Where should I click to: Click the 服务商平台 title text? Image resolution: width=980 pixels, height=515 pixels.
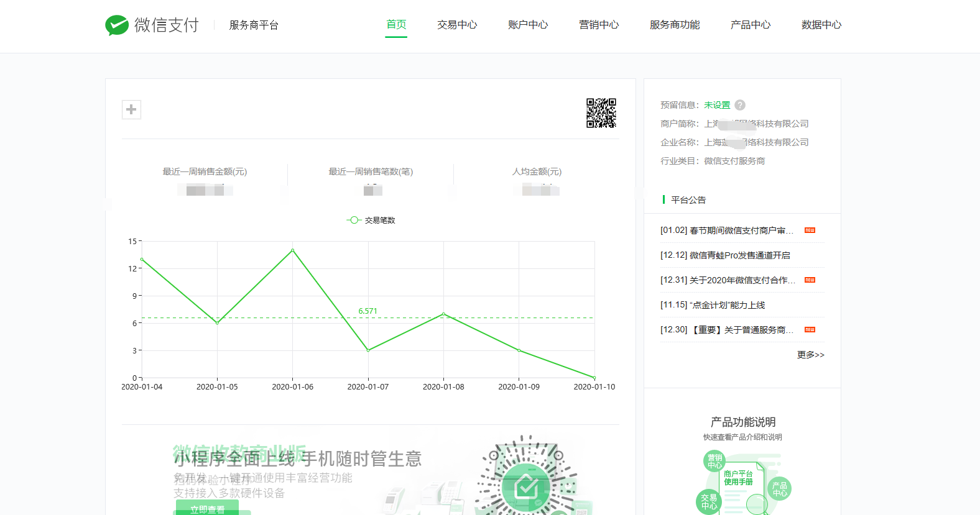[254, 25]
